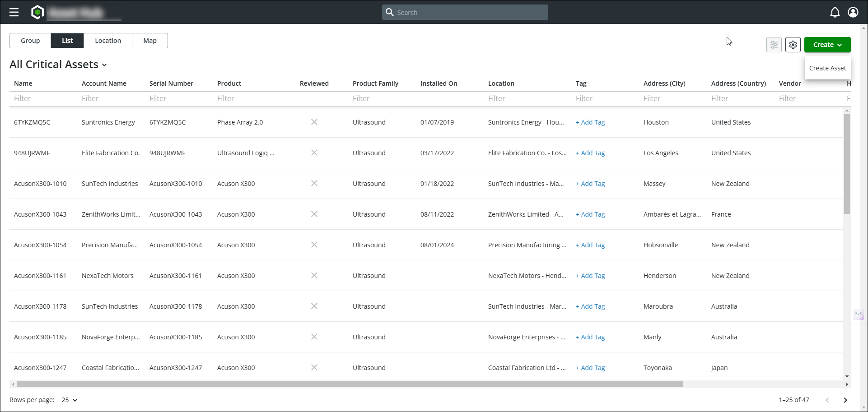Add a tag to AcusonX300-1054
The image size is (868, 412).
click(590, 245)
